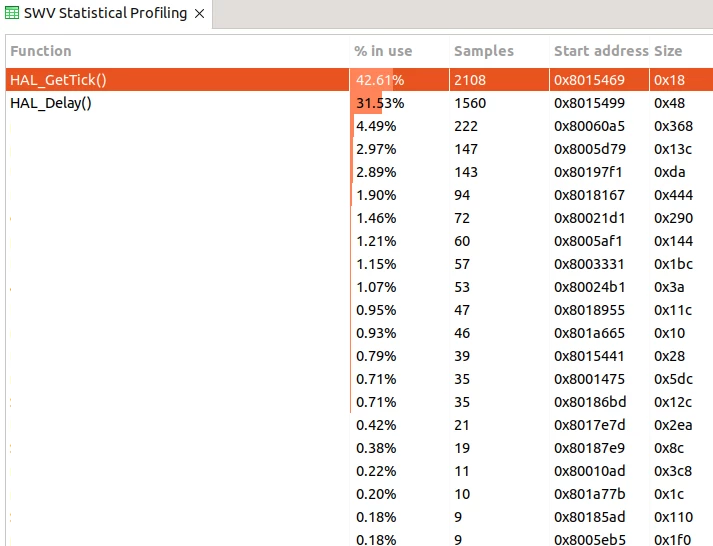Sort by the Samples column header
713x546 pixels.
pyautogui.click(x=484, y=51)
